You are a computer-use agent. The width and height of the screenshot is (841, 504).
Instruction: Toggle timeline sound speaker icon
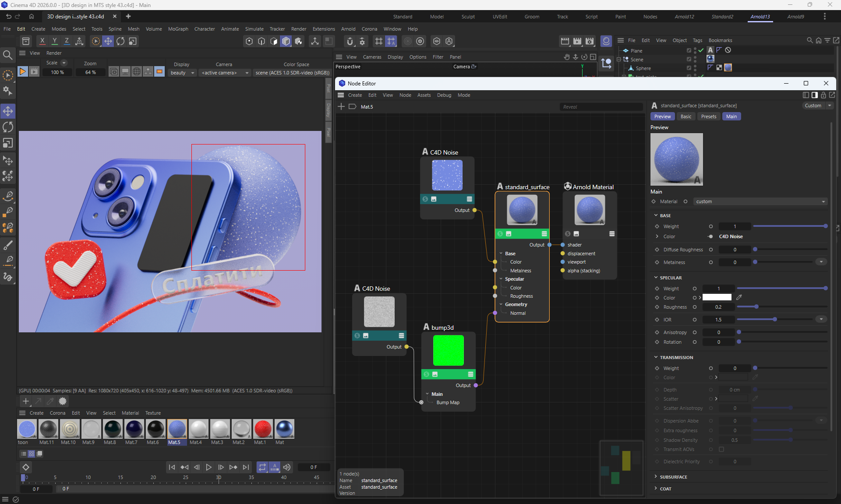click(287, 467)
